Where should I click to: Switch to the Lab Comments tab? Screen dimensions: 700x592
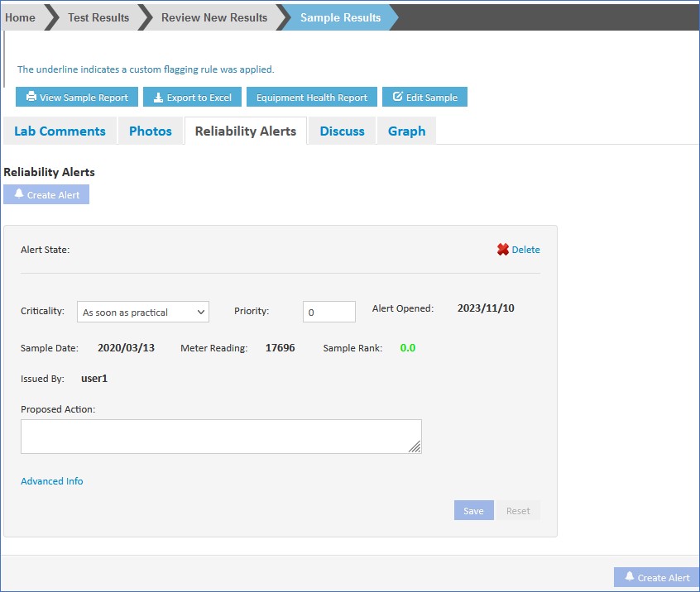pos(60,131)
